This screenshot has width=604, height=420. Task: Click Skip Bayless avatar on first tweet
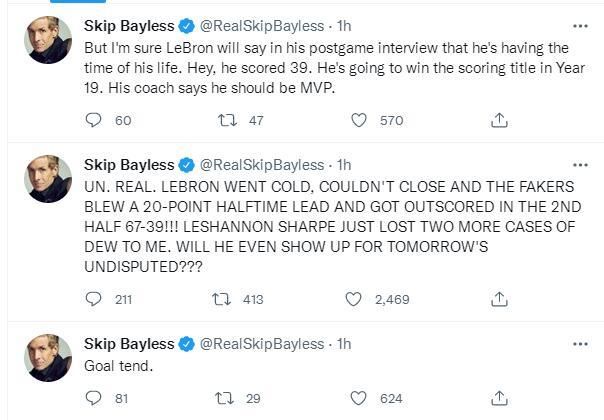coord(48,40)
